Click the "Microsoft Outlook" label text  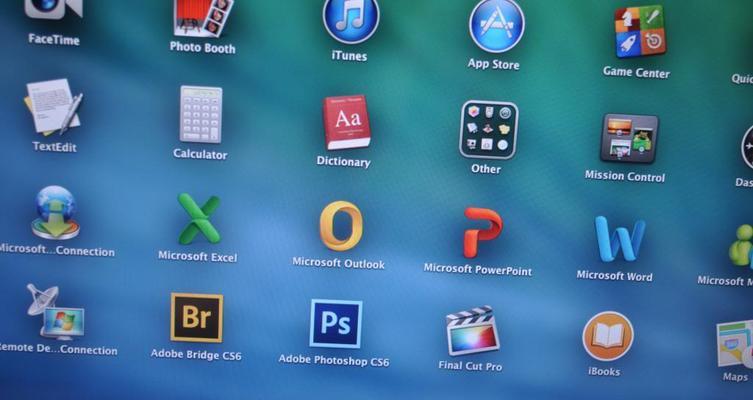coord(339,263)
